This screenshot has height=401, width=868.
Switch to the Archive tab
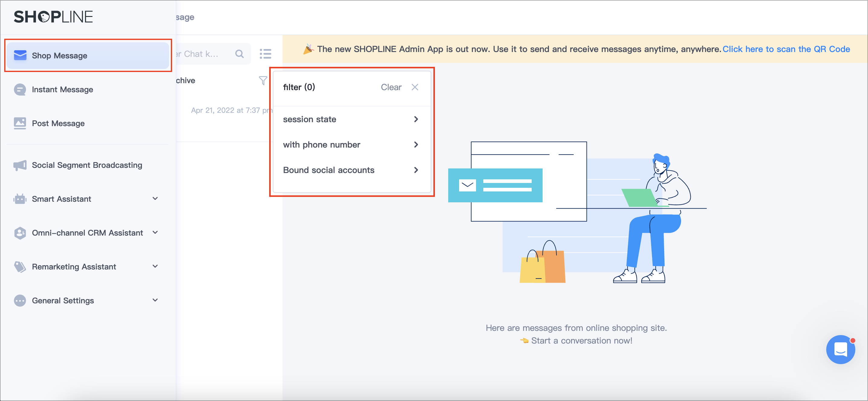click(x=185, y=80)
